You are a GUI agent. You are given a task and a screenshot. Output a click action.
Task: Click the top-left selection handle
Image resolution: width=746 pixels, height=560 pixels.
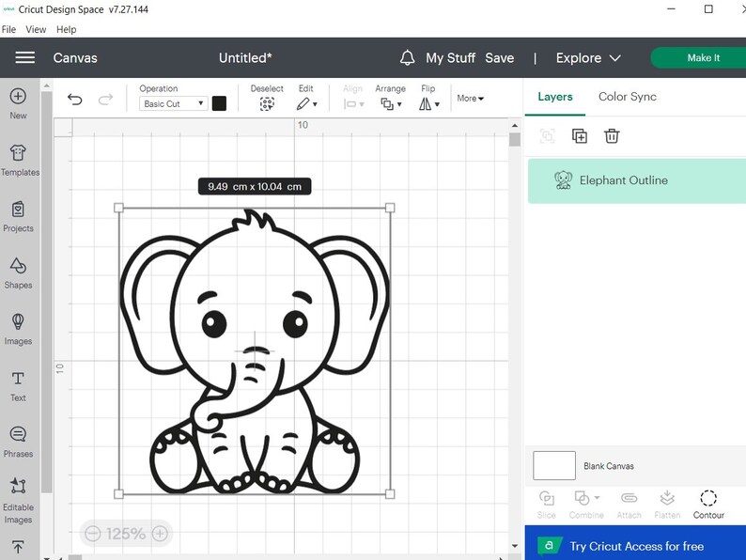119,208
